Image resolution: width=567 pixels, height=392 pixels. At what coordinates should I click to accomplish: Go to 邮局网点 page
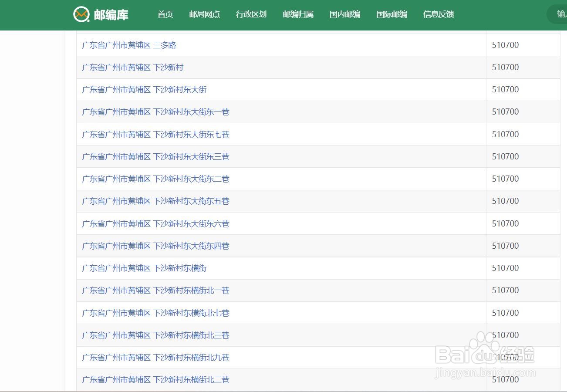(x=205, y=14)
